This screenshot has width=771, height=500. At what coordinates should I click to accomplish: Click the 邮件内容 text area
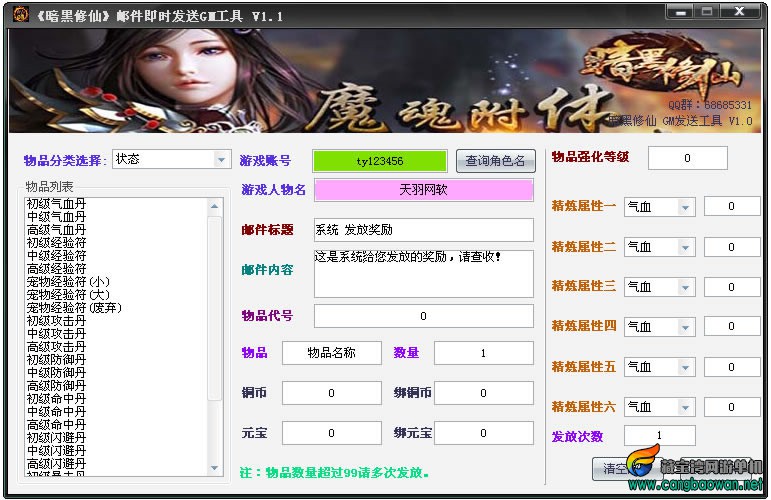pyautogui.click(x=423, y=274)
